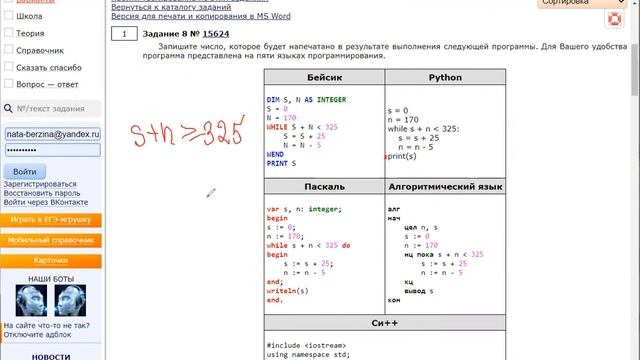Click the right bot robot image
Viewport: 640px width, 360px height.
70,300
